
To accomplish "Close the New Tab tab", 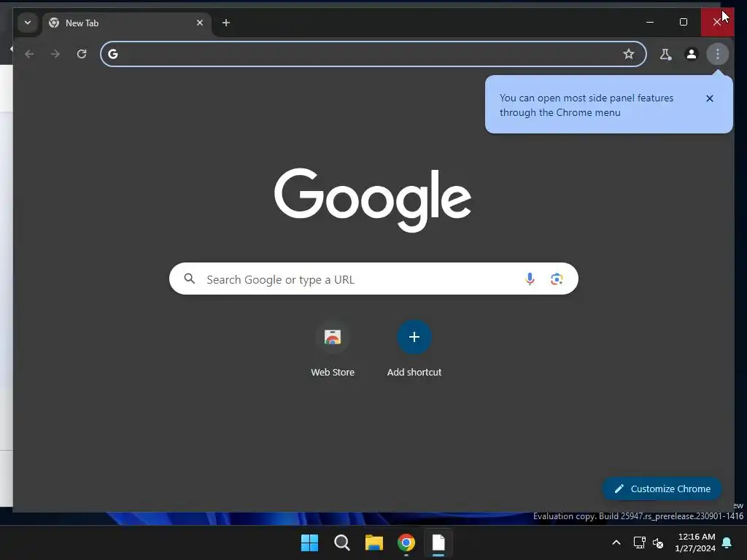I will 200,23.
